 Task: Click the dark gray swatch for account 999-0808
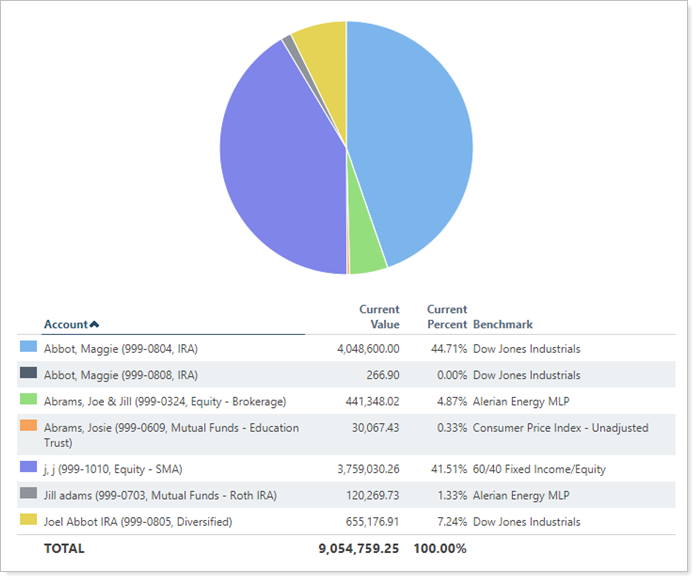[28, 373]
